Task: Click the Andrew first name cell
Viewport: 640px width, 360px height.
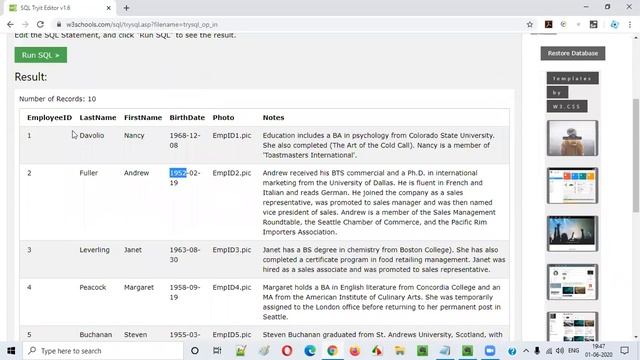Action: click(x=136, y=173)
